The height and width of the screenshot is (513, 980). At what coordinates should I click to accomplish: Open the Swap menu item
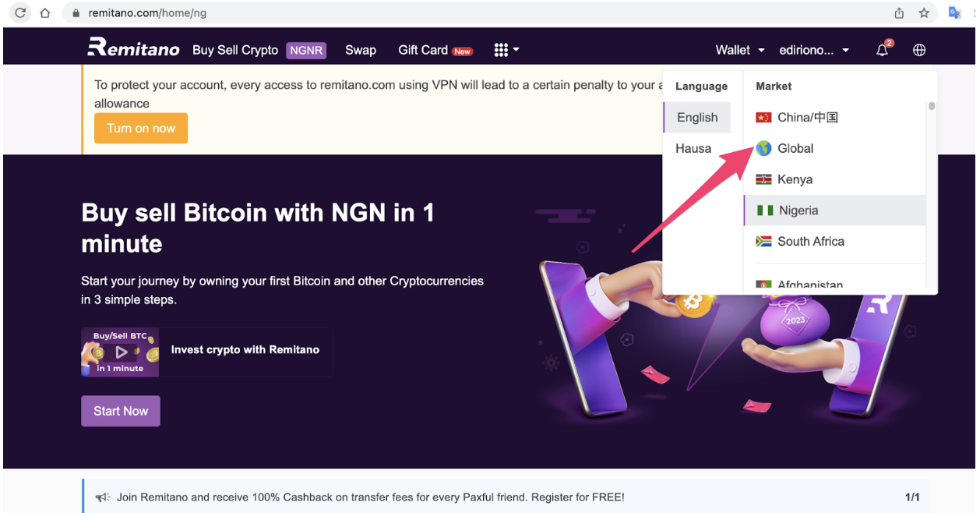361,49
